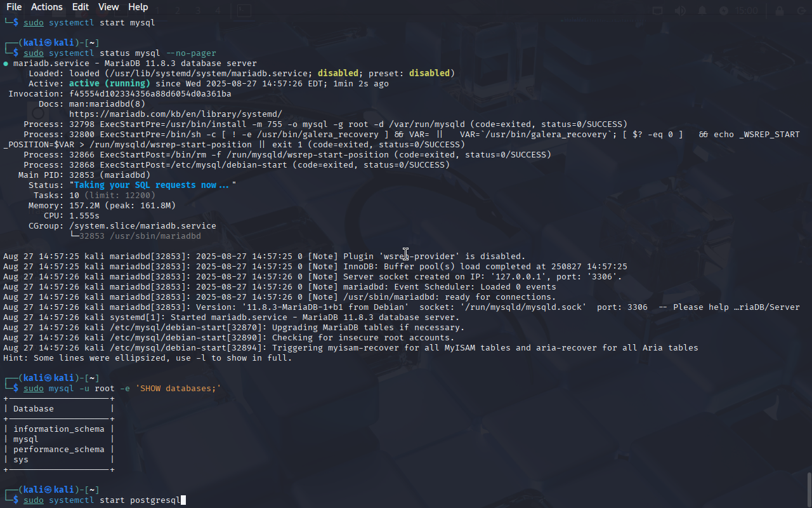Click 'Upgrading MariaDB tables if necessary.' log line

[234, 328]
